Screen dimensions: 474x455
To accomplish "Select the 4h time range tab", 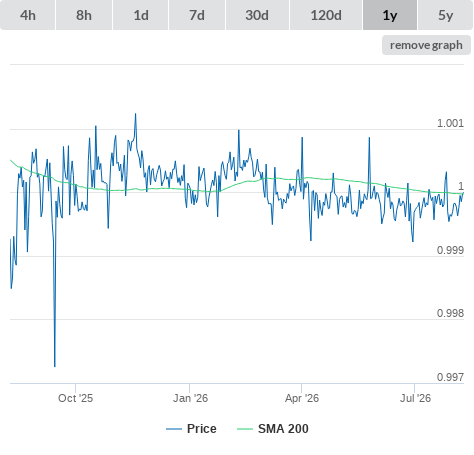I will point(28,15).
